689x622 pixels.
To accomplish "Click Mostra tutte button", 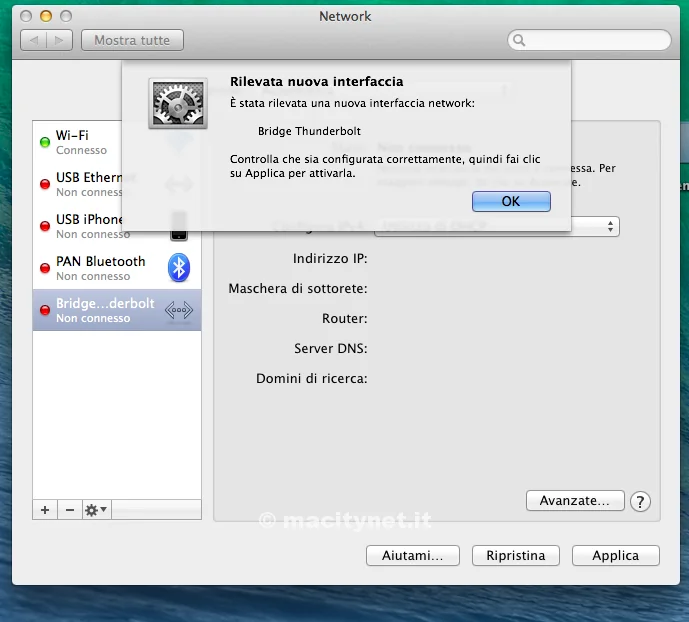I will point(132,40).
